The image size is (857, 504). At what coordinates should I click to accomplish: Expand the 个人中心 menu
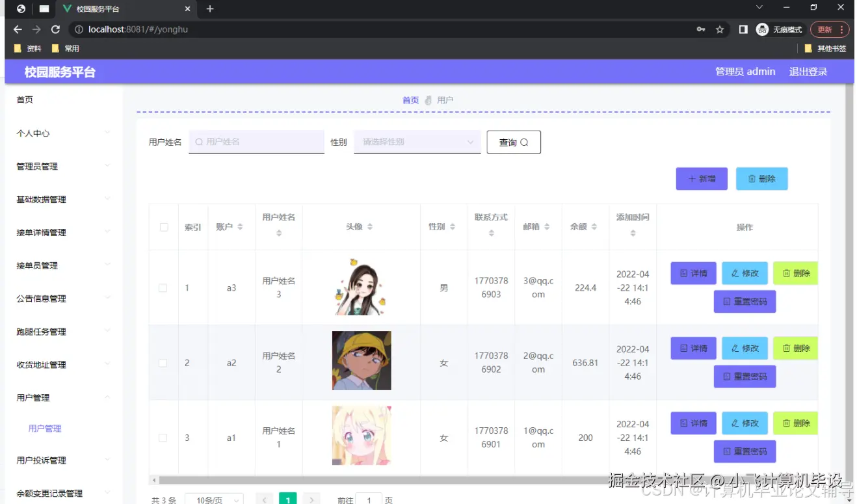tap(63, 133)
